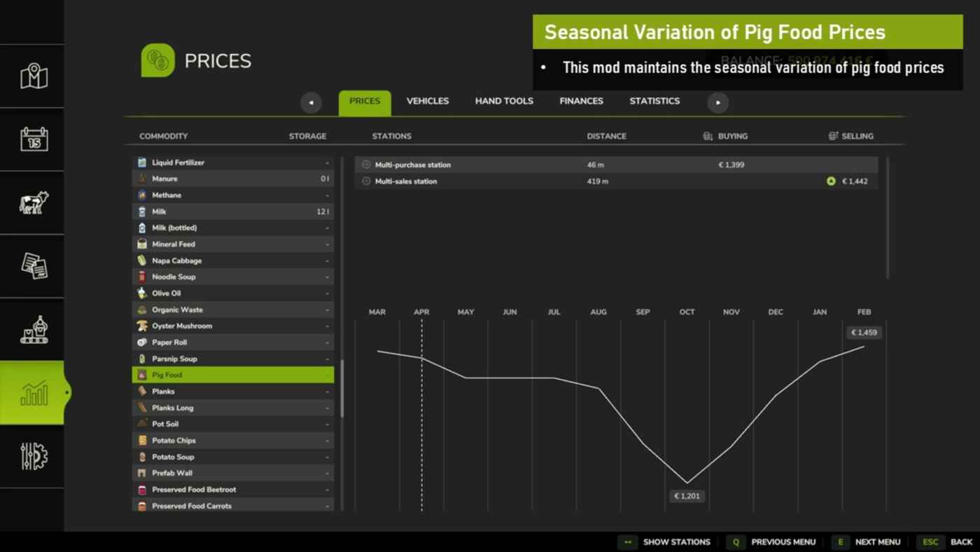Open the production chains factory icon
Viewport: 980px width, 552px height.
click(33, 329)
